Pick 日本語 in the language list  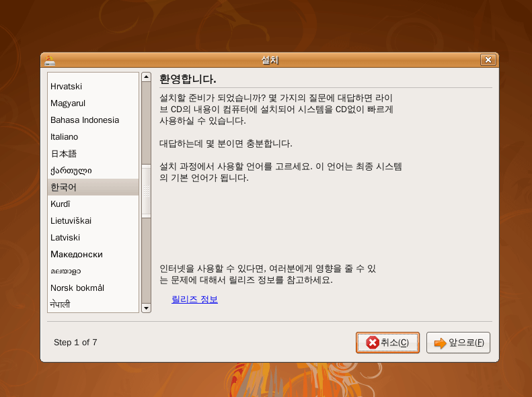tap(93, 153)
